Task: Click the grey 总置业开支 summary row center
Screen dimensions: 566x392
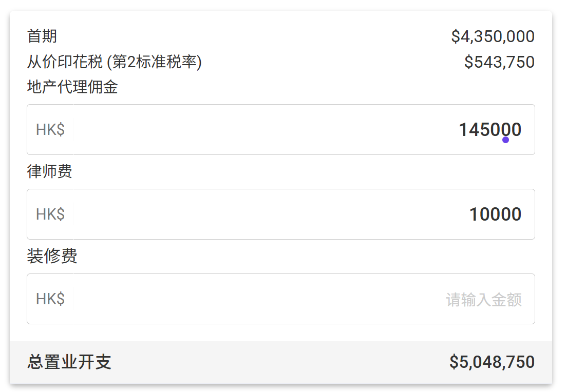Action: point(281,362)
